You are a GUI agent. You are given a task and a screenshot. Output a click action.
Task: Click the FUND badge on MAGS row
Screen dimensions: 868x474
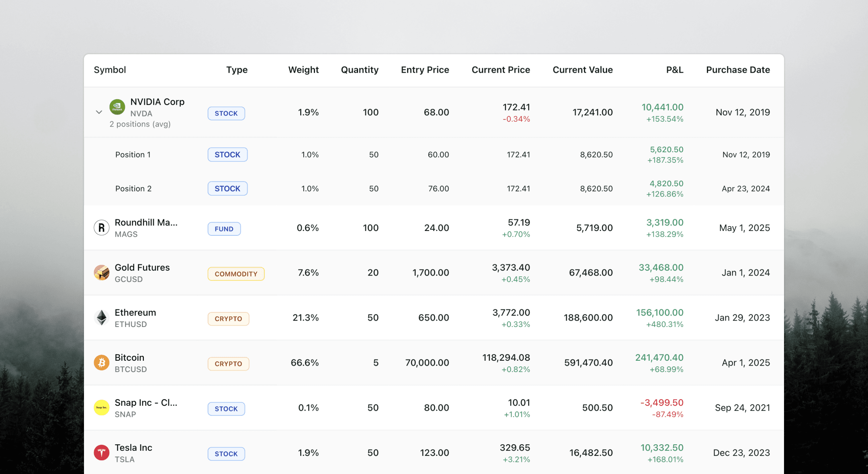(224, 229)
